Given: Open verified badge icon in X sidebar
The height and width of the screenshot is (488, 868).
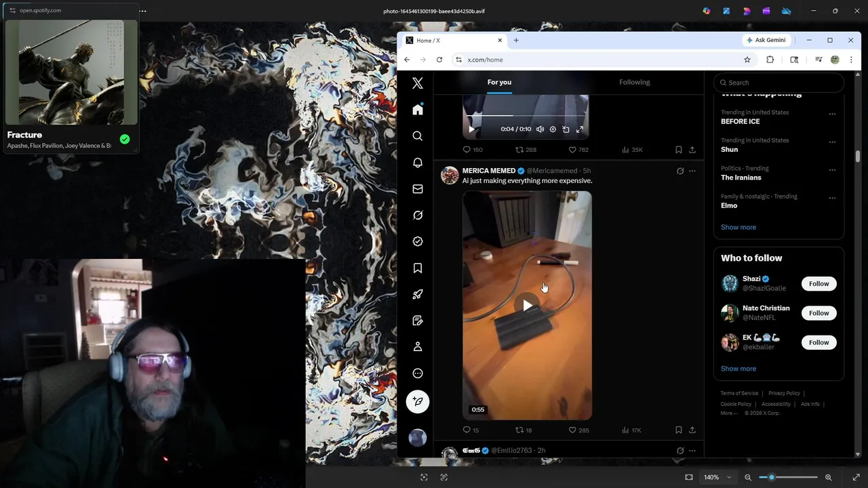Looking at the screenshot, I should click(418, 241).
